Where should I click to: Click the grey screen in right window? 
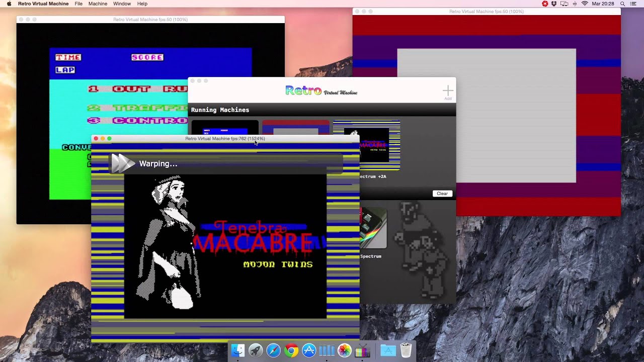[487, 116]
